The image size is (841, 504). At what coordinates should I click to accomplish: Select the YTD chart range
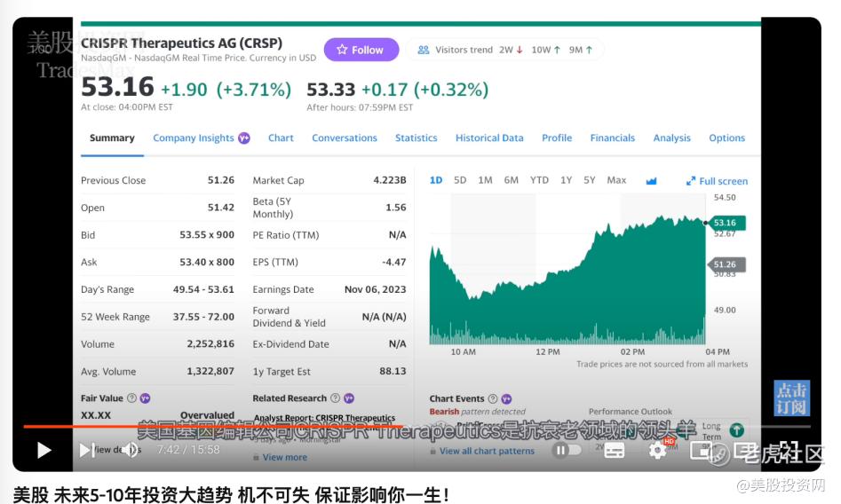539,180
